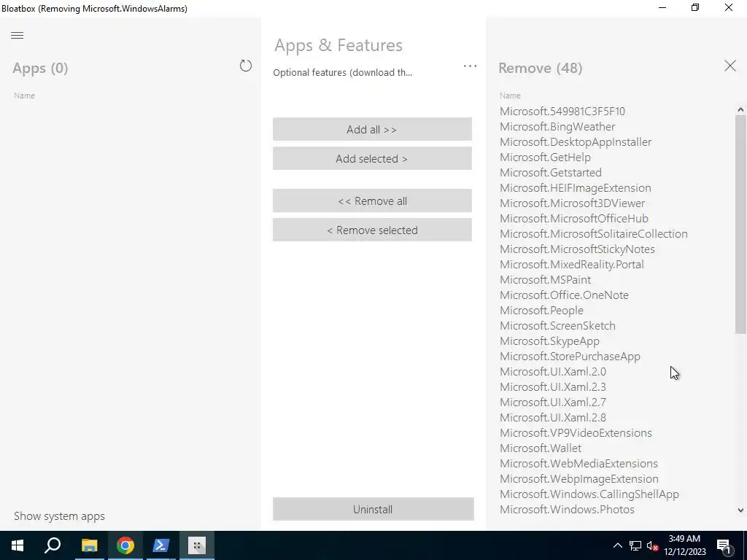This screenshot has height=560, width=747.
Task: Select Microsoft.Microsoft3DViewer entry
Action: (572, 203)
